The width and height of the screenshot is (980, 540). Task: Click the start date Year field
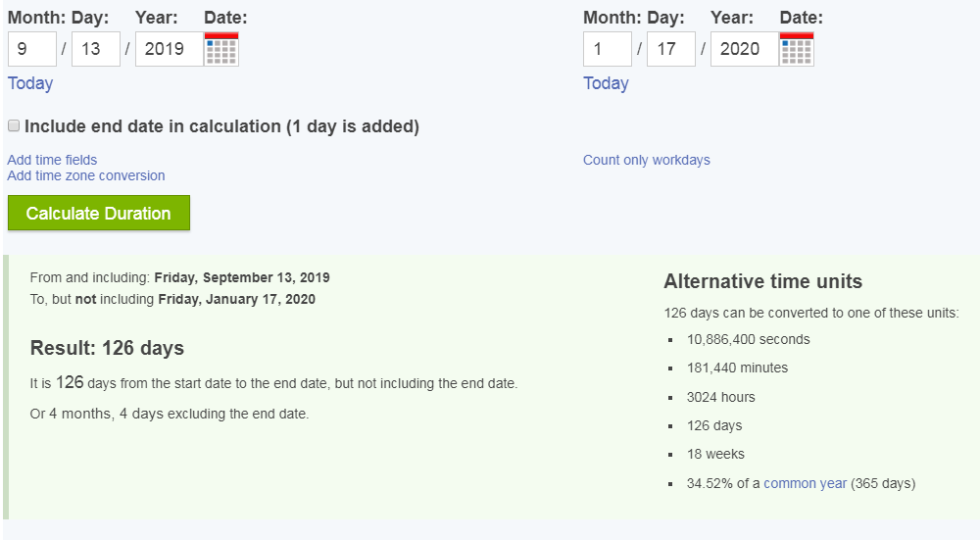(x=170, y=49)
